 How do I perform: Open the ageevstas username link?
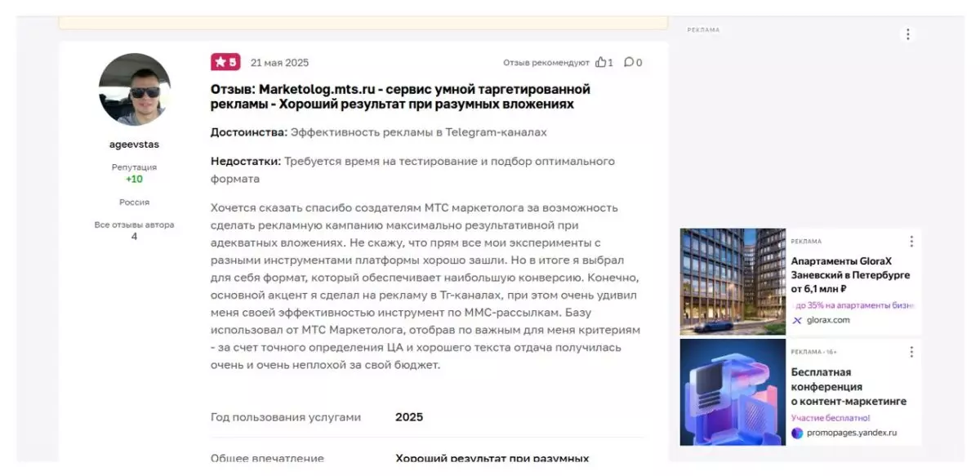[134, 145]
